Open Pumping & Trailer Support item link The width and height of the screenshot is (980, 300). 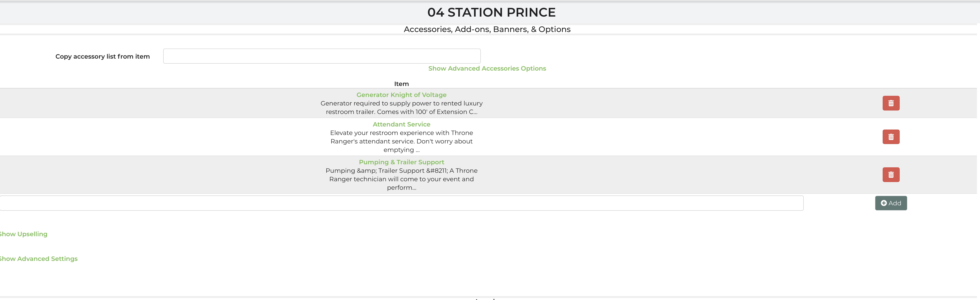(x=401, y=162)
